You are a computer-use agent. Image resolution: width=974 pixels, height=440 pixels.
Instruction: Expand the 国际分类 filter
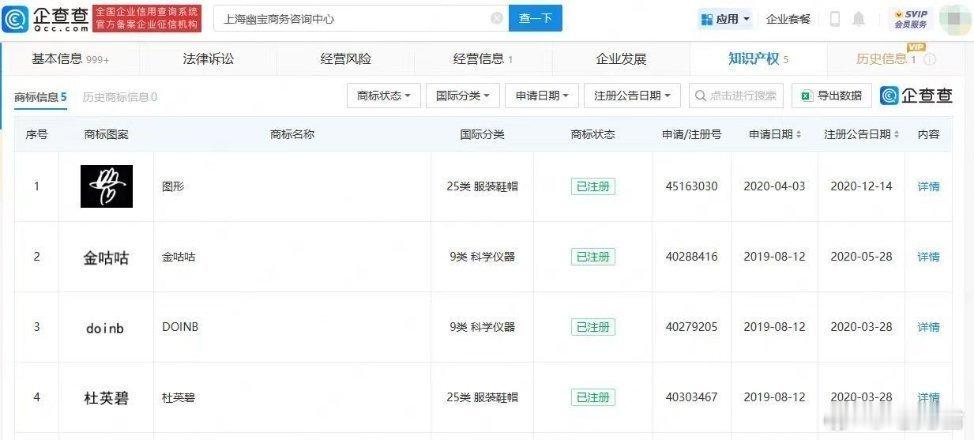[463, 96]
